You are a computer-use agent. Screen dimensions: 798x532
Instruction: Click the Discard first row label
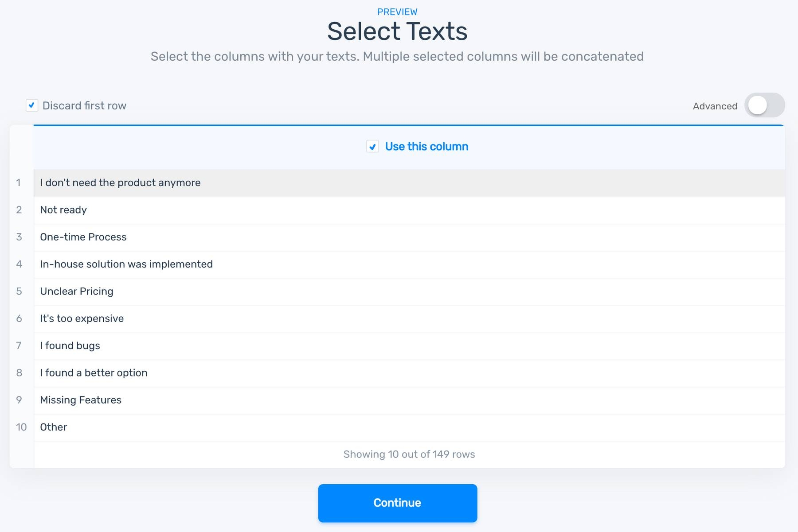(x=84, y=106)
